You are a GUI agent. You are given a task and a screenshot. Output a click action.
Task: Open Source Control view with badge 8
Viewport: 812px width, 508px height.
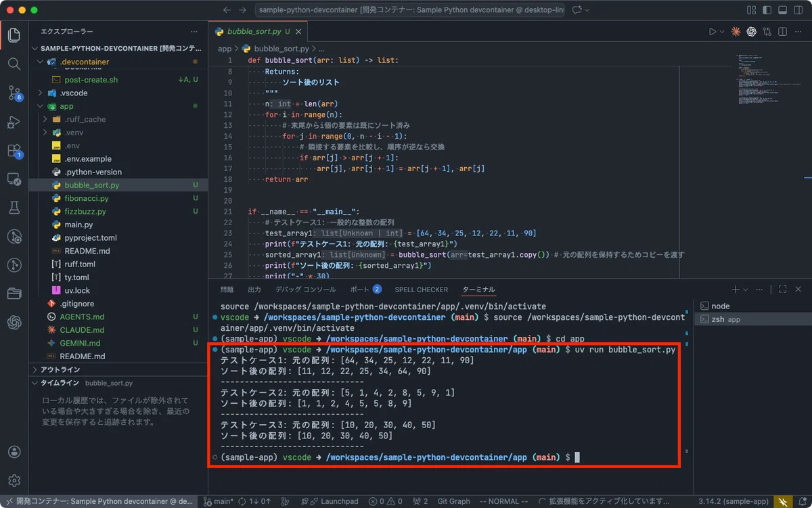click(x=14, y=93)
